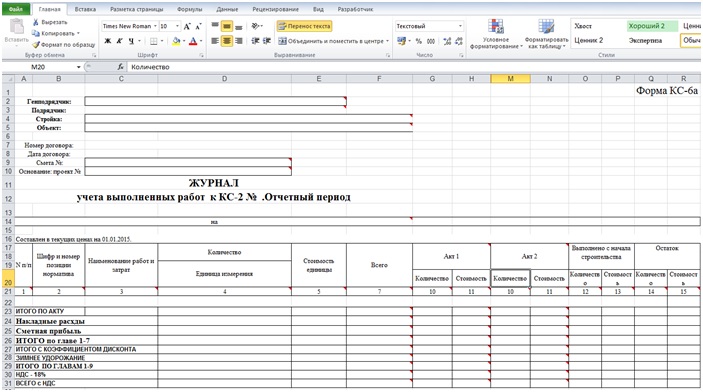Click the Paste (Вставить) clipboard icon
The height and width of the screenshot is (392, 703).
pos(17,27)
